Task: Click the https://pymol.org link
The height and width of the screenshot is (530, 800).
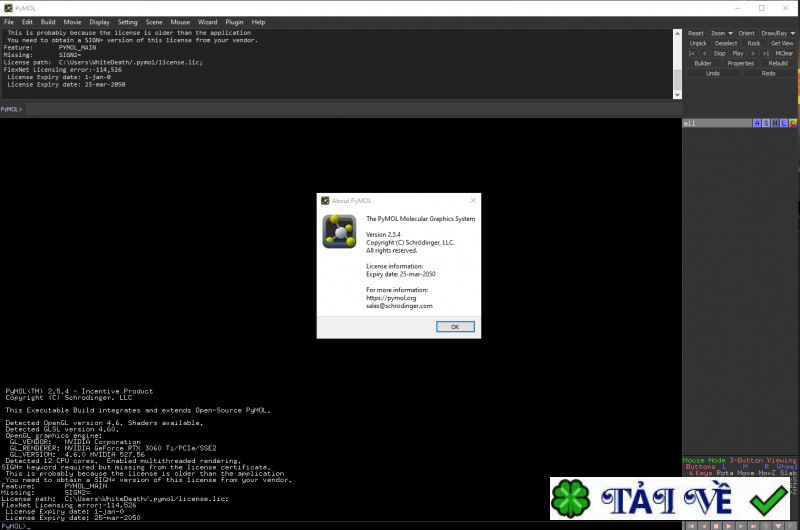Action: click(391, 298)
